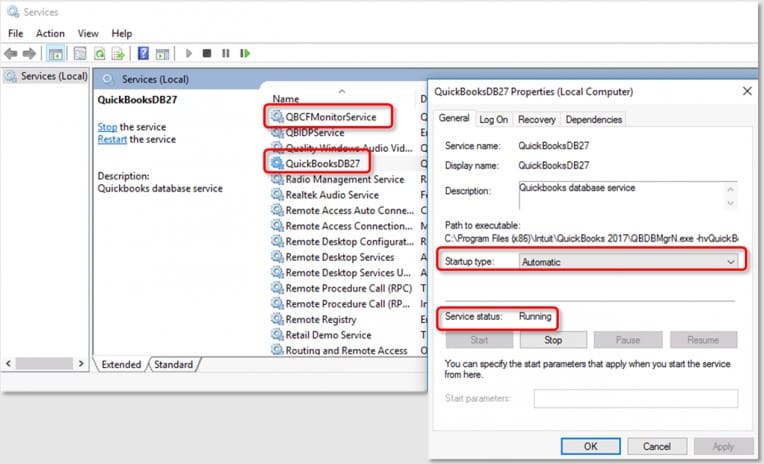Screen dimensions: 764x464
Task: Switch to the Log On tab
Action: click(493, 119)
